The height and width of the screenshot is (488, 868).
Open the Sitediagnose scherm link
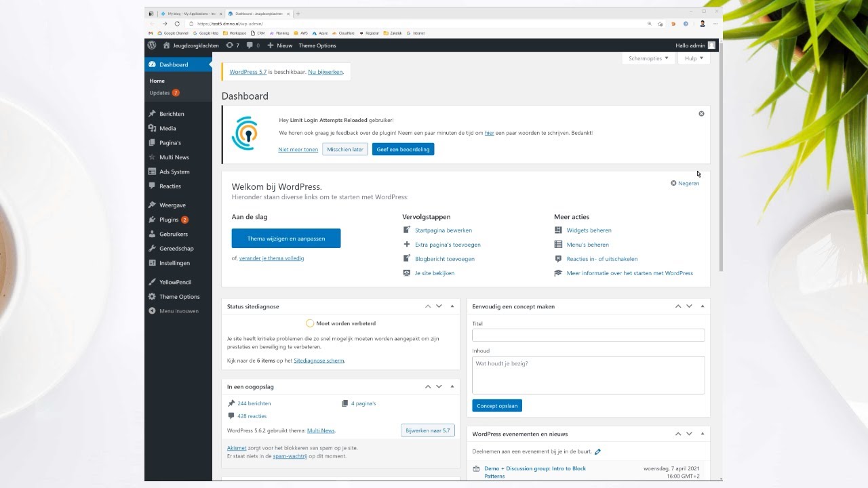click(319, 361)
